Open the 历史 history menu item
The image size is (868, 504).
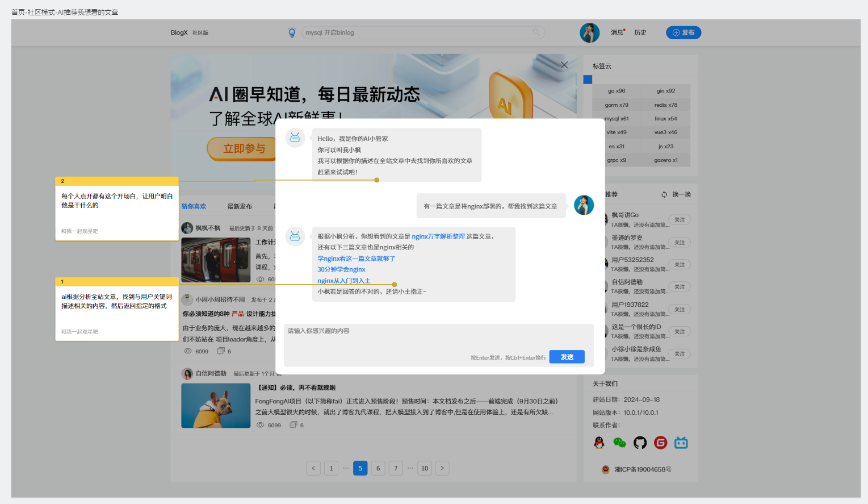[640, 33]
